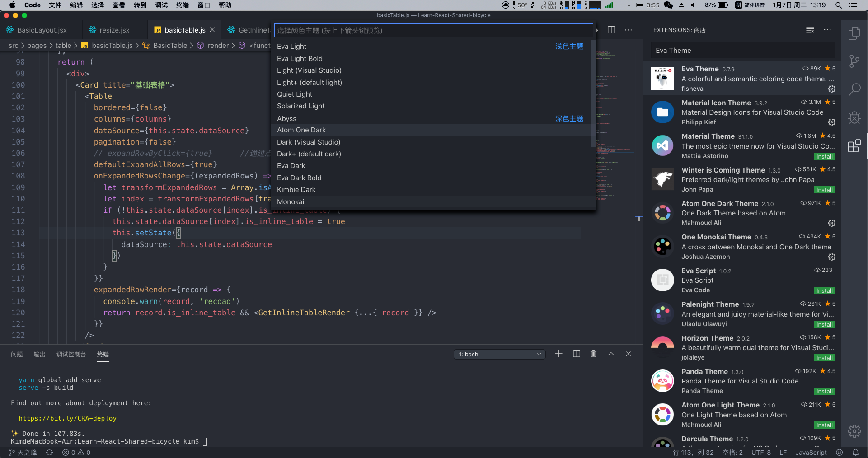
Task: Open the WeChat icon in the menu bar
Action: (x=668, y=5)
